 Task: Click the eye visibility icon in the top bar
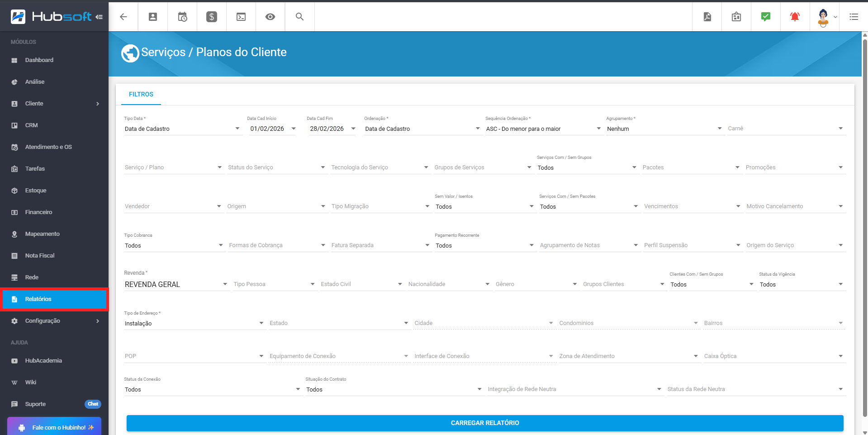click(x=270, y=17)
